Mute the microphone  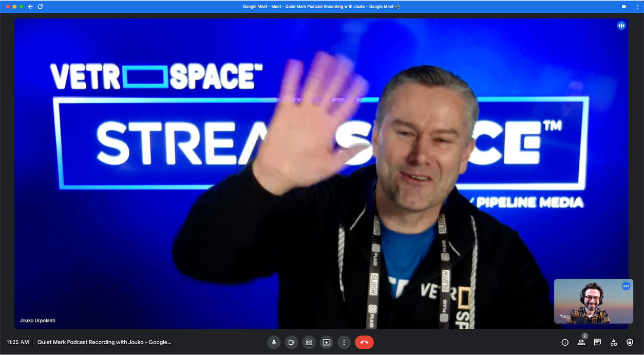(274, 342)
